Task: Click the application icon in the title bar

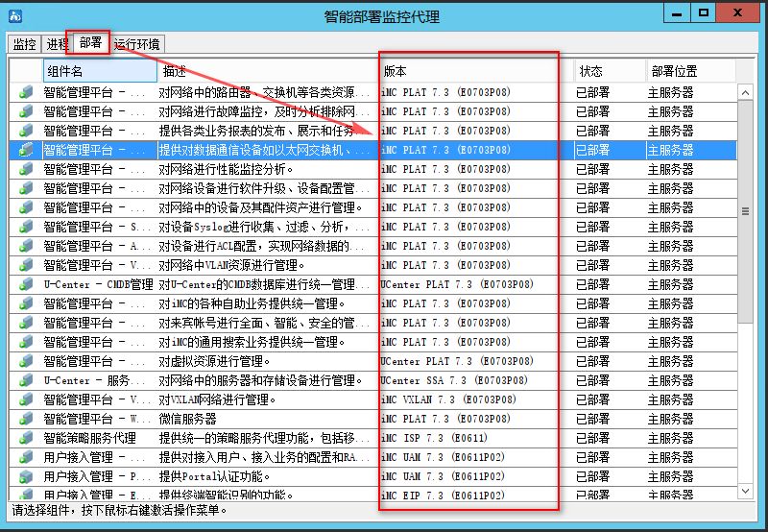Action: pyautogui.click(x=15, y=15)
